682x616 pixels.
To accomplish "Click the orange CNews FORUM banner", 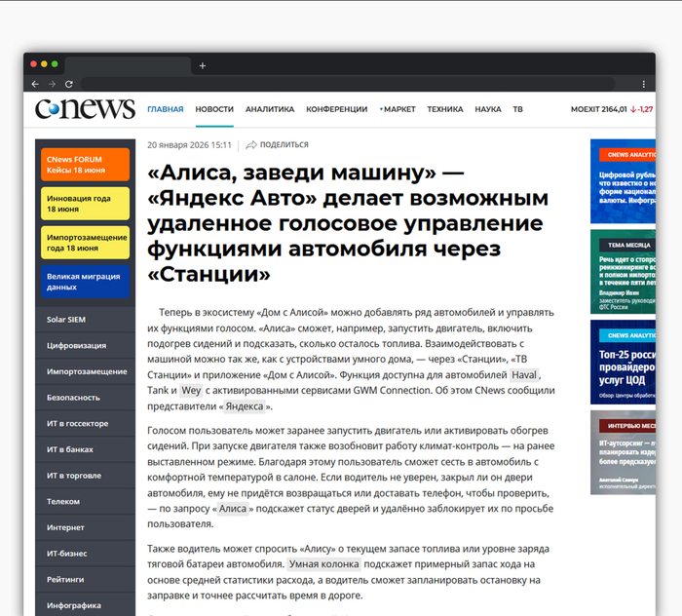I will pos(85,164).
